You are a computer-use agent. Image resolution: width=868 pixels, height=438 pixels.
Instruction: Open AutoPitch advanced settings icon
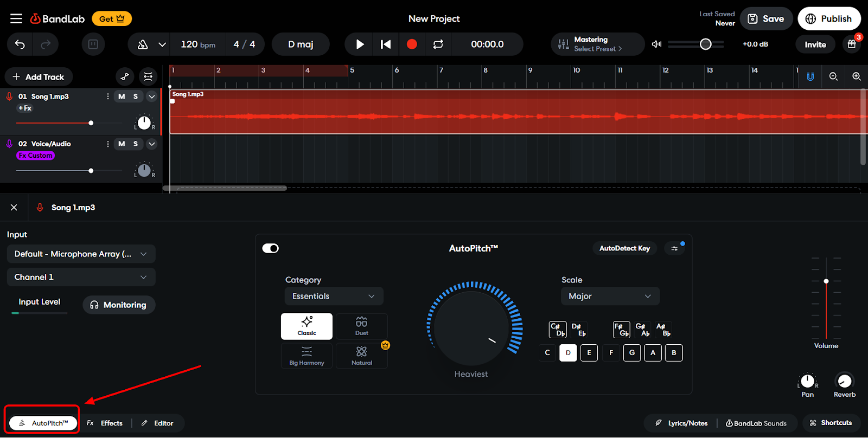click(674, 248)
